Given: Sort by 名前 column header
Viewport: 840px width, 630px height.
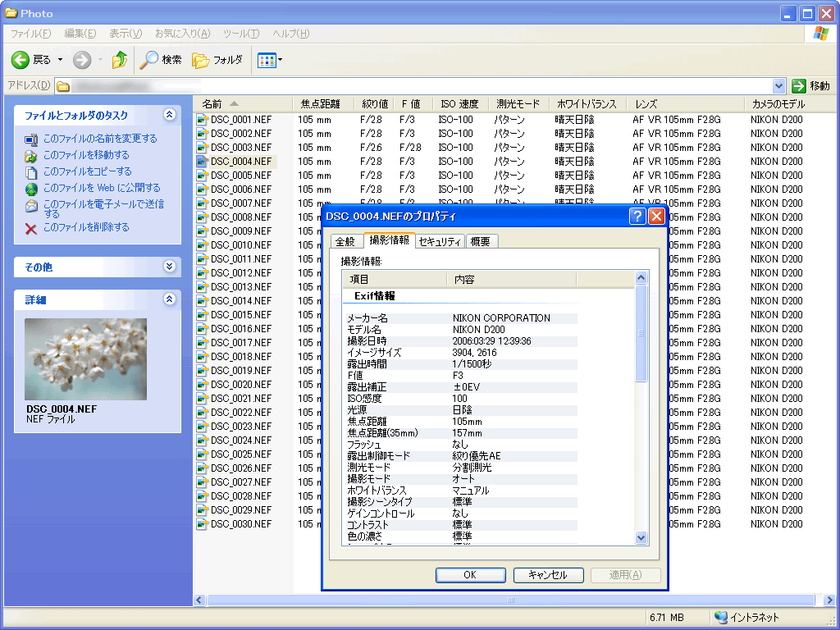Looking at the screenshot, I should (243, 104).
